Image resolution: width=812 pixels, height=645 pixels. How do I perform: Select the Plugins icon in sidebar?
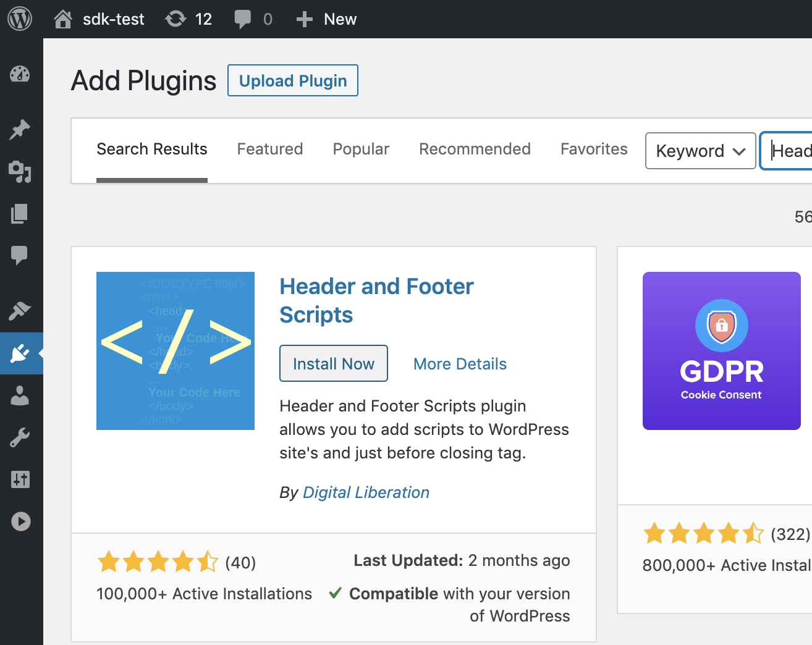coord(20,353)
